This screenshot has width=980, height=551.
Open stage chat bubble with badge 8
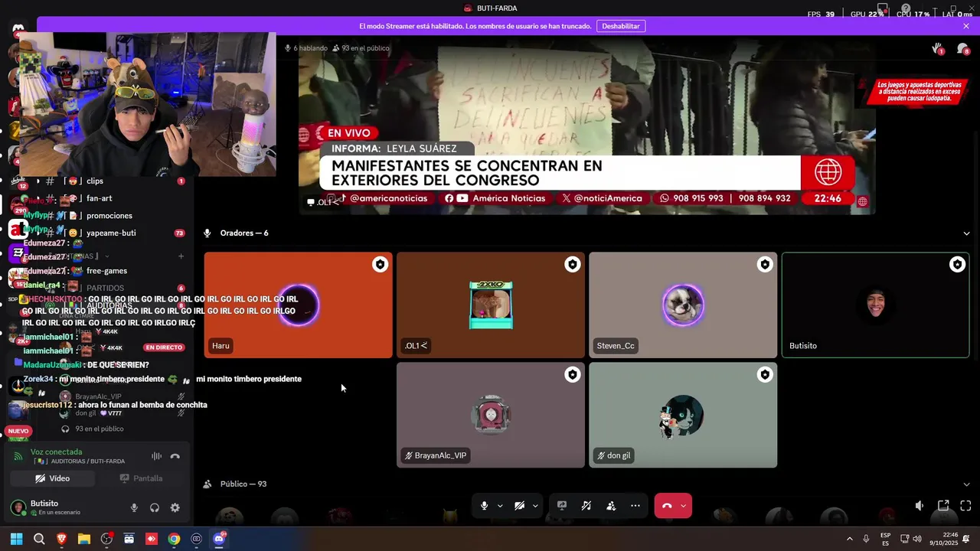[962, 48]
